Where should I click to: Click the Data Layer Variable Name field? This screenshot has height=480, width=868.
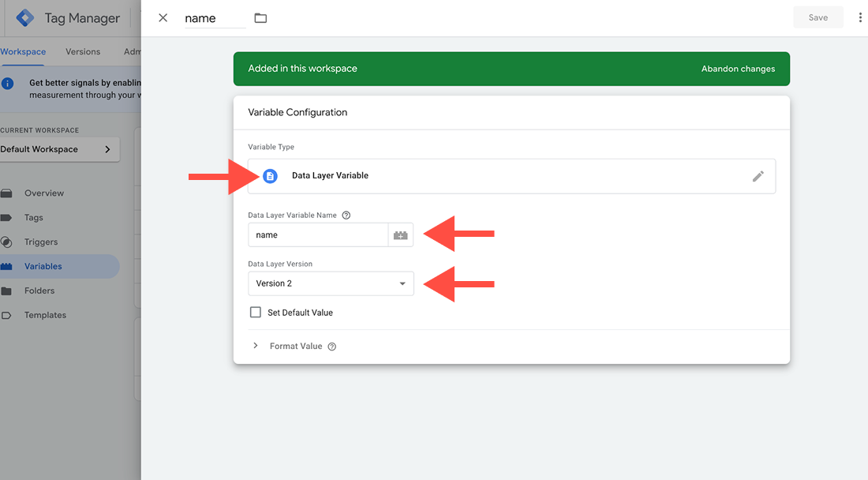pyautogui.click(x=318, y=234)
